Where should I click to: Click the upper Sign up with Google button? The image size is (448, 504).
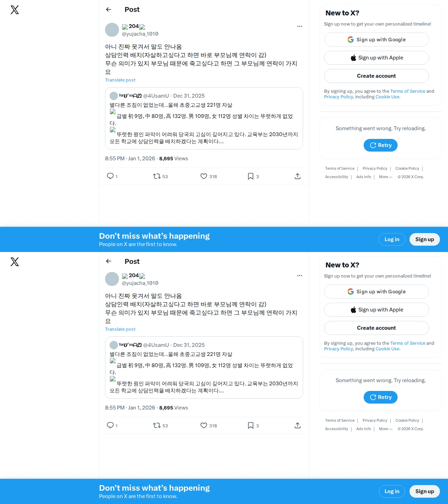point(377,40)
